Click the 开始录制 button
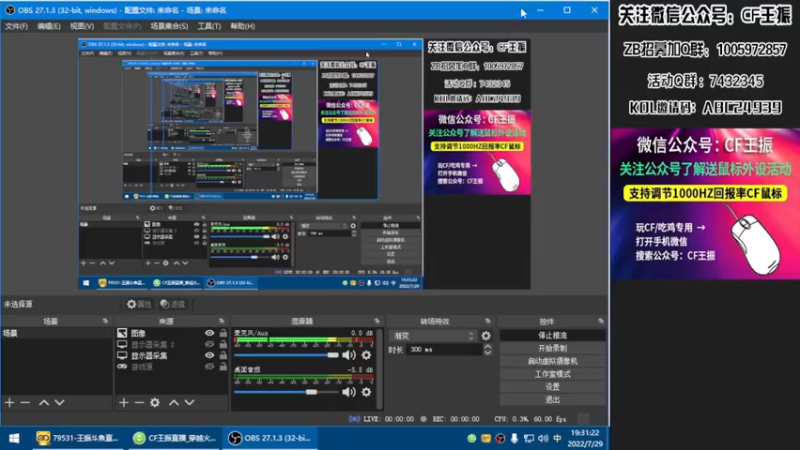This screenshot has width=800, height=450. click(553, 348)
